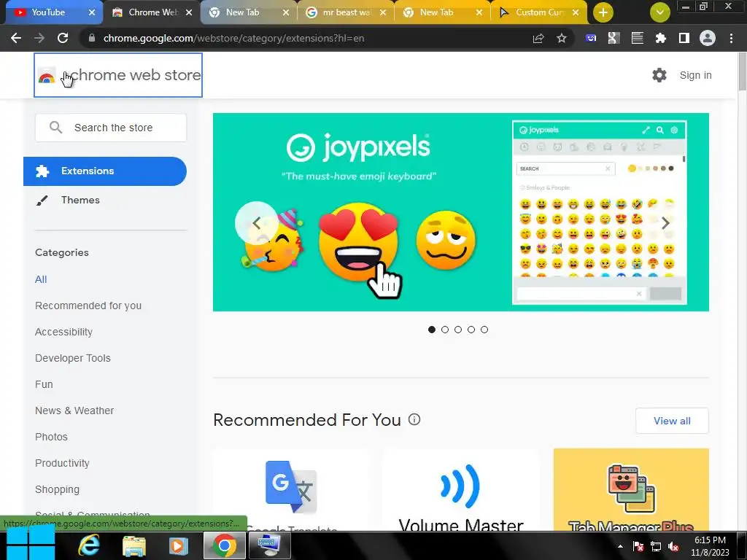747x560 pixels.
Task: Open the Tab Manager Plus card
Action: 631,489
